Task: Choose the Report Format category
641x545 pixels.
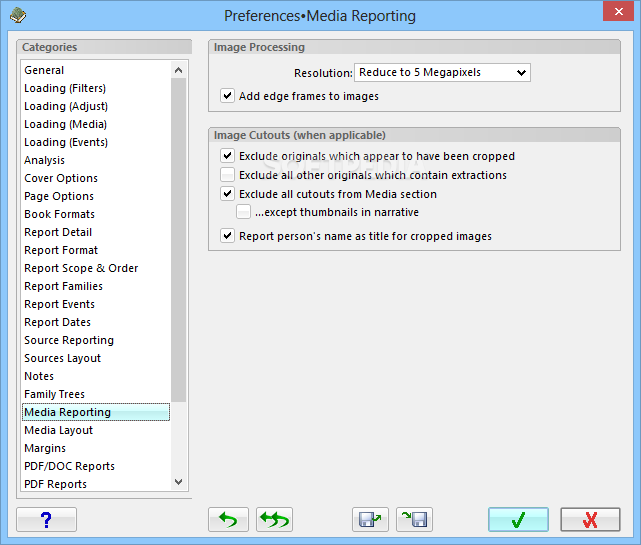Action: (x=96, y=250)
